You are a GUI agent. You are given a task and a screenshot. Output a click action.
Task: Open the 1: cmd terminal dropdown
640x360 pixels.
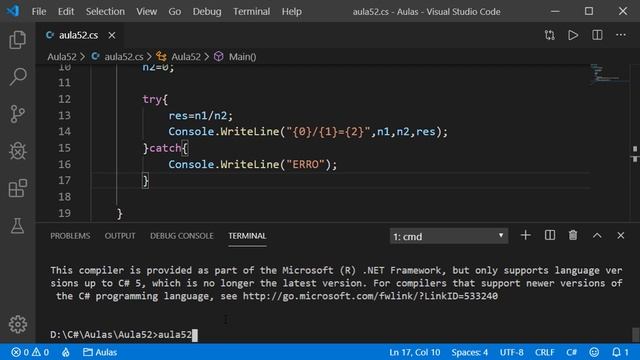coord(449,236)
